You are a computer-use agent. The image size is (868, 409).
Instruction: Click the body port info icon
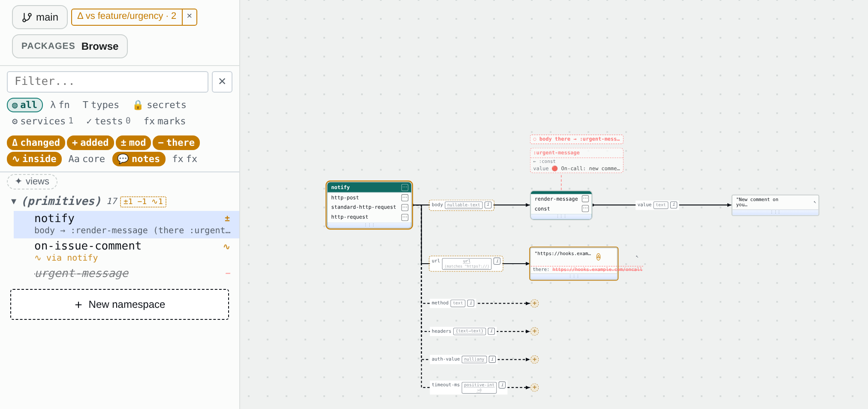[488, 205]
